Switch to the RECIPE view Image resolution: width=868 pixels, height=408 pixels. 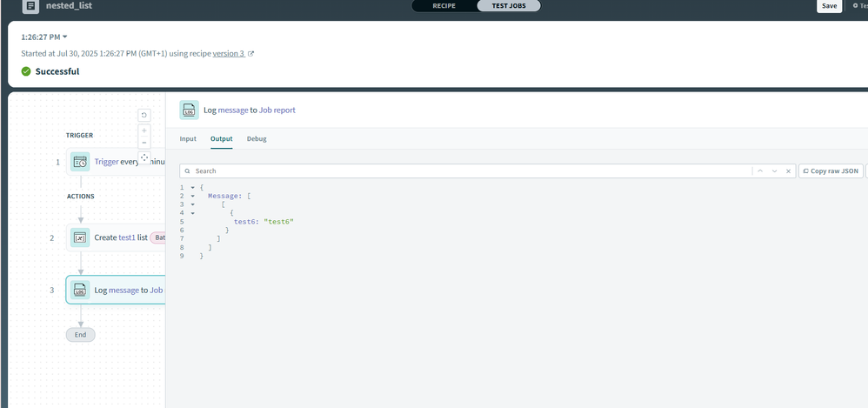[x=444, y=5]
